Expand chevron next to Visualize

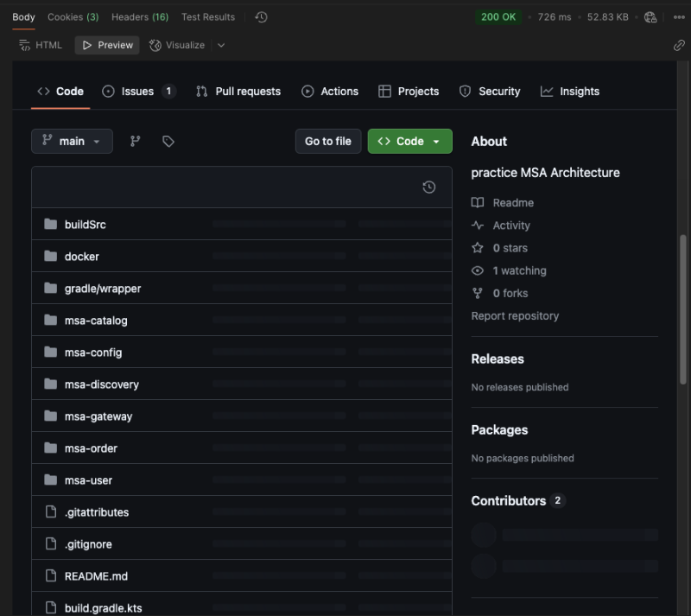tap(221, 45)
